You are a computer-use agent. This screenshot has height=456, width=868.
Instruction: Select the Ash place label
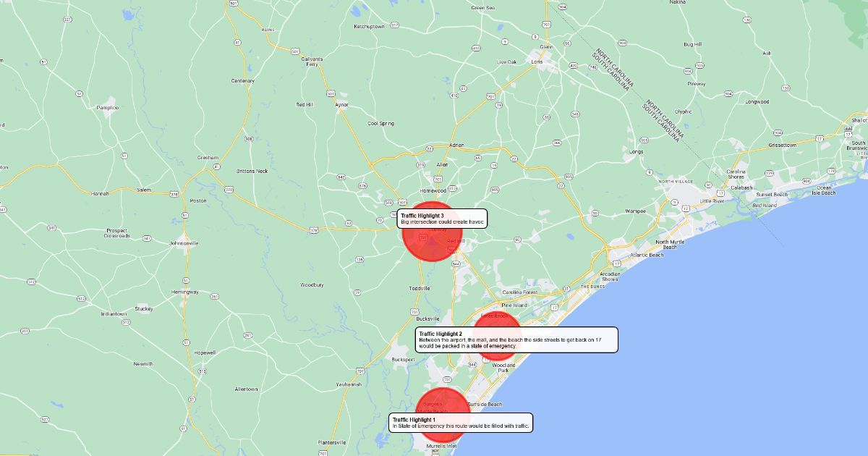[766, 54]
